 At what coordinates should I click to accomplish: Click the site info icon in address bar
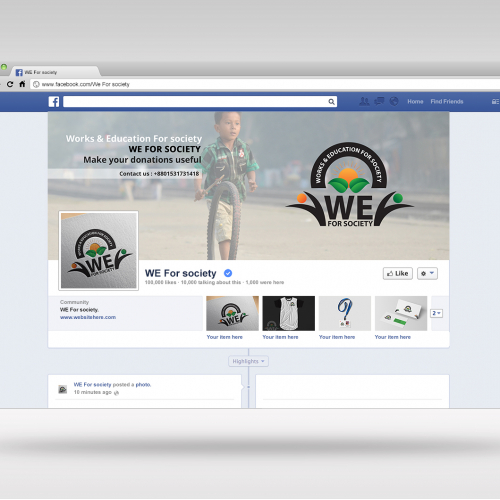pyautogui.click(x=36, y=84)
